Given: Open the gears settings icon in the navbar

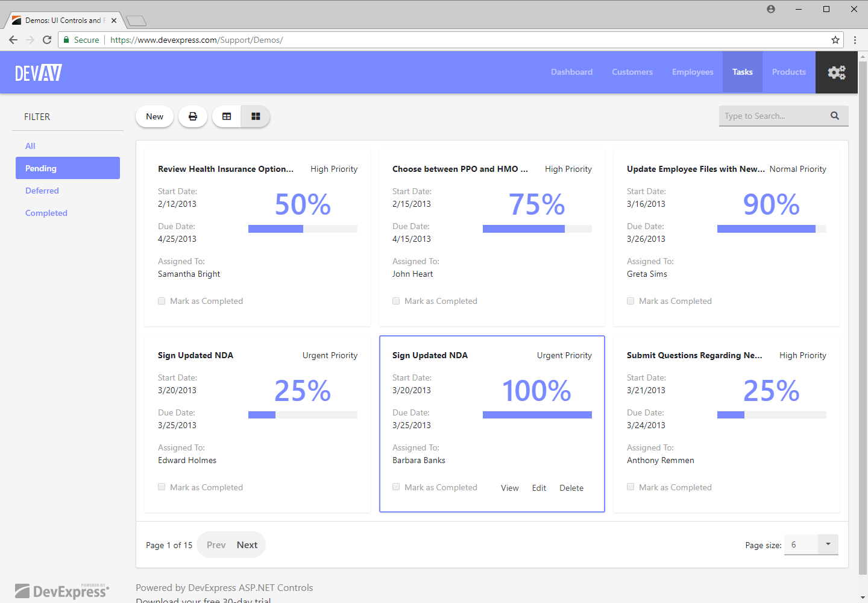Looking at the screenshot, I should (837, 72).
